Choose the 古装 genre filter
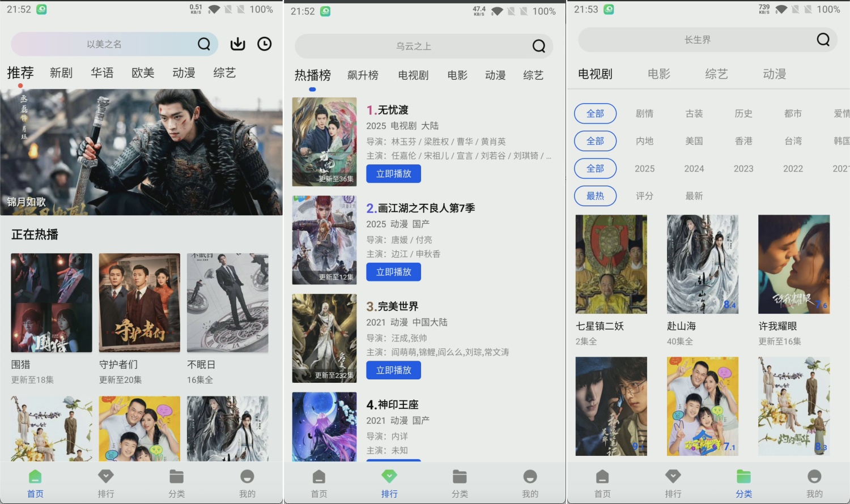The image size is (850, 504). pos(694,114)
